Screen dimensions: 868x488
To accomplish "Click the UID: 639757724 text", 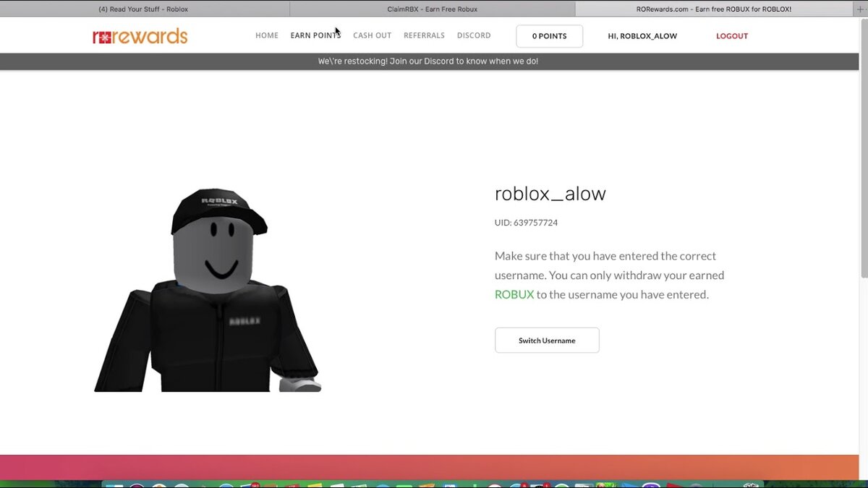I will click(x=526, y=223).
